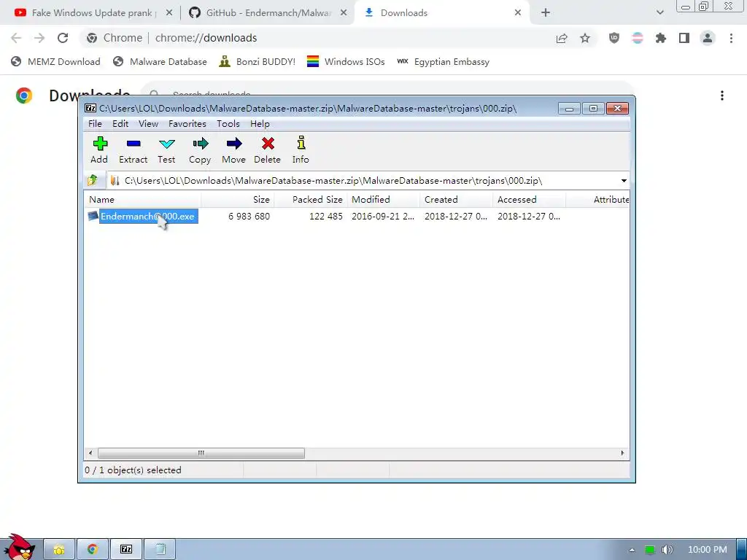Open the uBlock shield extension icon
747x560 pixels.
coord(614,38)
